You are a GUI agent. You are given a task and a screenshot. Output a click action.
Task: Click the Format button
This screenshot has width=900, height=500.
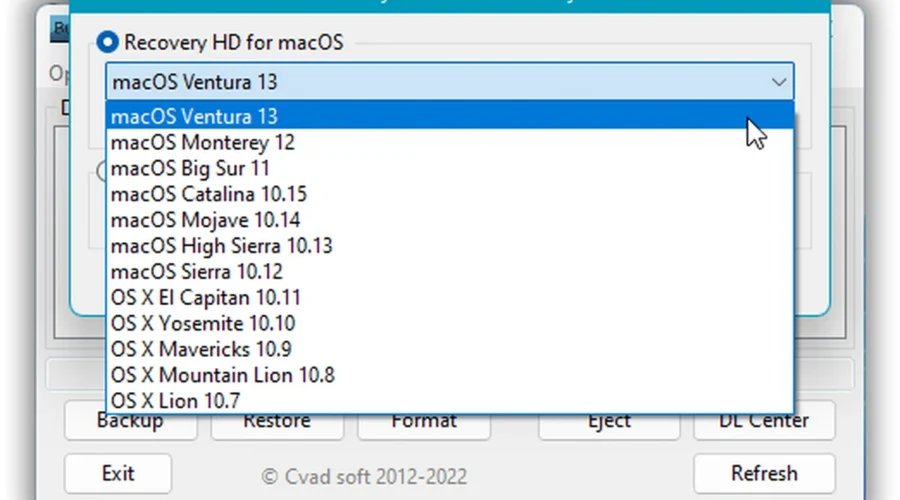point(424,425)
